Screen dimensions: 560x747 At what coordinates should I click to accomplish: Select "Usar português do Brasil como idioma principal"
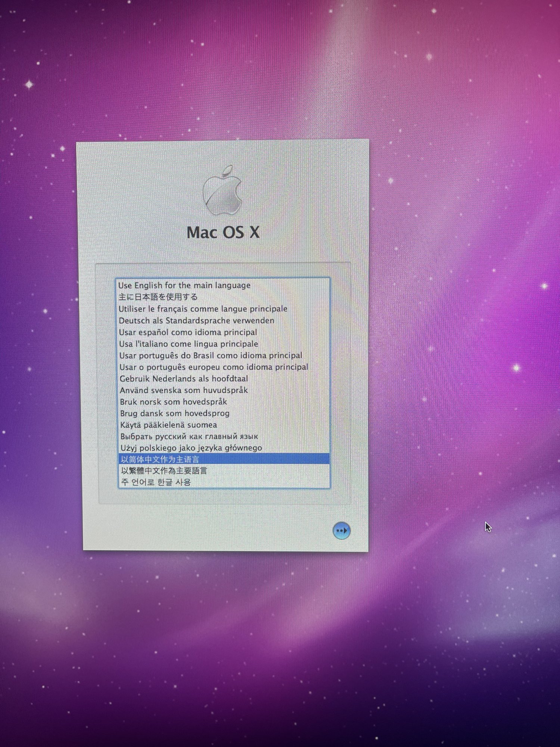pos(224,355)
